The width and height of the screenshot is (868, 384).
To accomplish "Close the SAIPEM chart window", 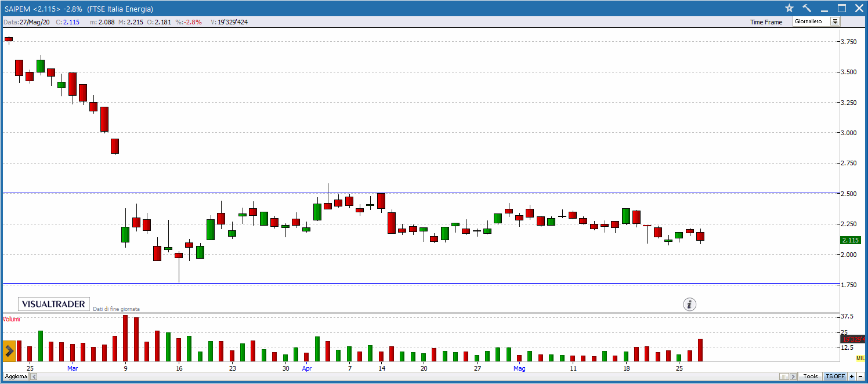I will tap(859, 8).
